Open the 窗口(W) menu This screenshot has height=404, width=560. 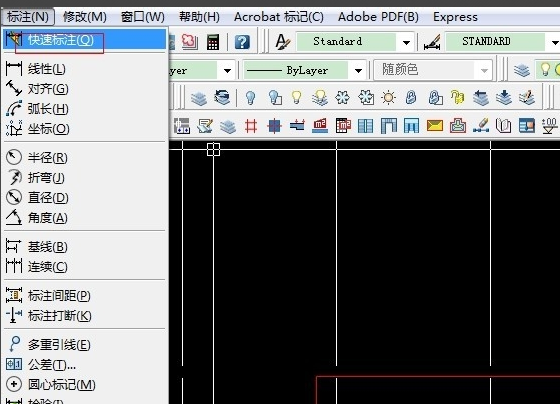[142, 17]
